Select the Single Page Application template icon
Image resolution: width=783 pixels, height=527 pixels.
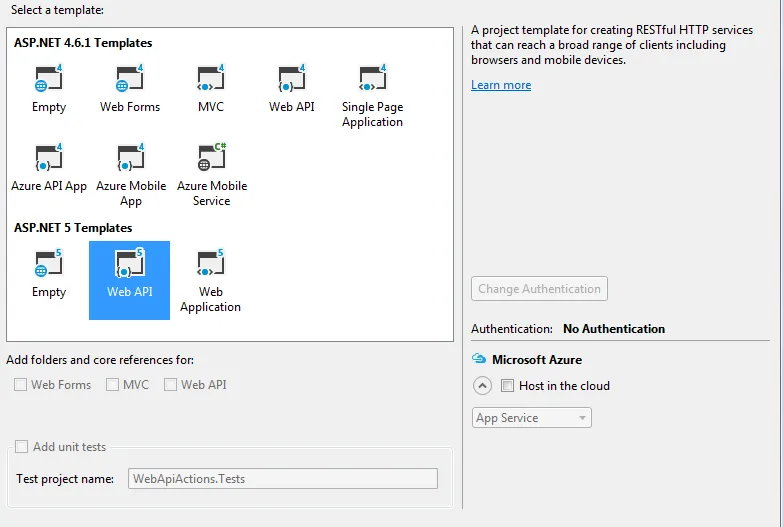click(373, 78)
